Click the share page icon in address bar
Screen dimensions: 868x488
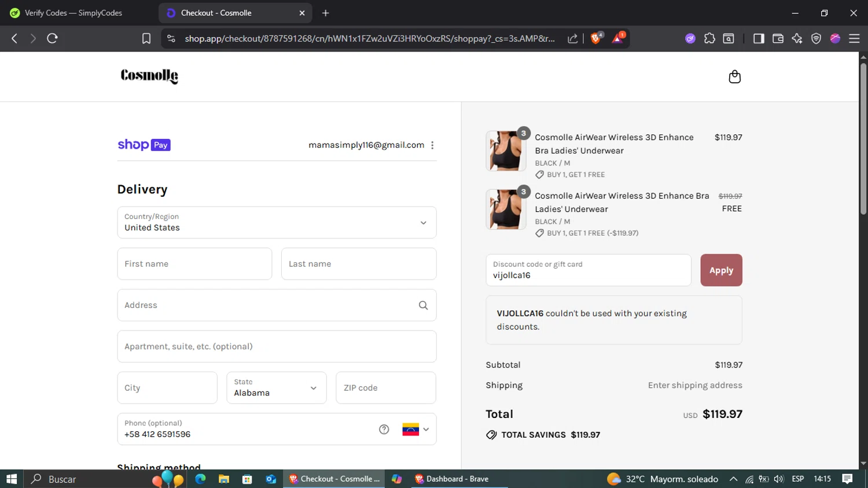click(572, 38)
